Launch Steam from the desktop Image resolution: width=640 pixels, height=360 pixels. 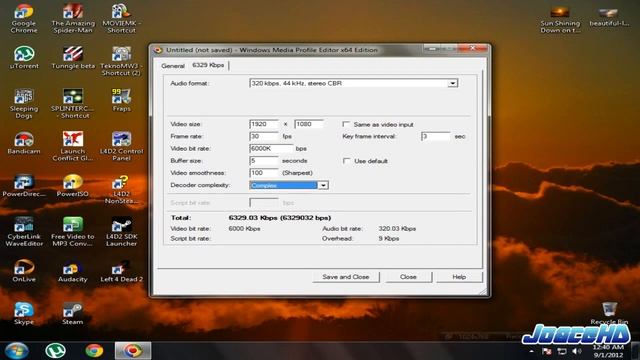click(73, 313)
